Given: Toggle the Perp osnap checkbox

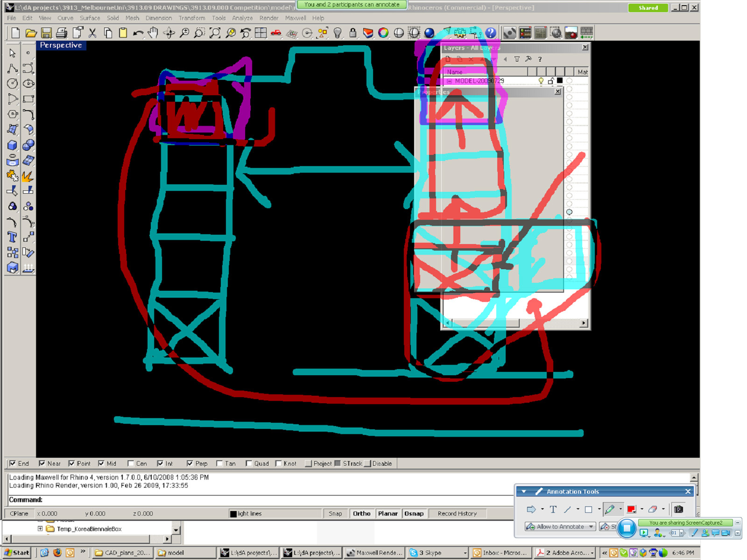Looking at the screenshot, I should pos(190,463).
